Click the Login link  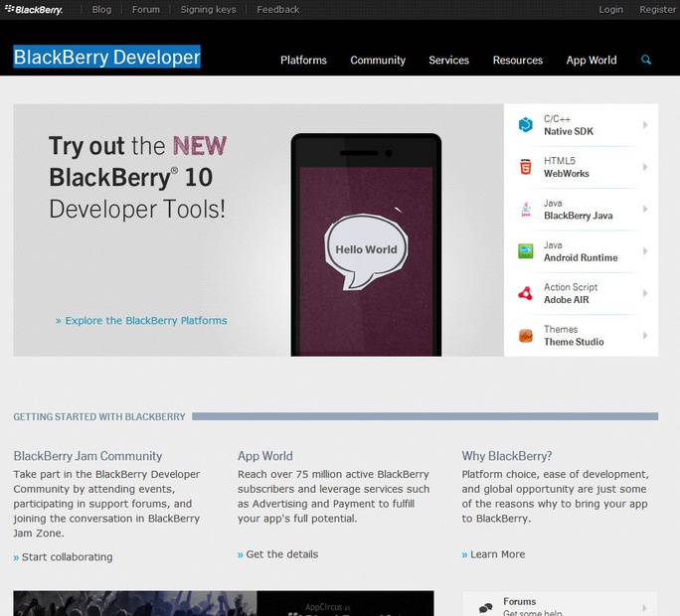(610, 9)
